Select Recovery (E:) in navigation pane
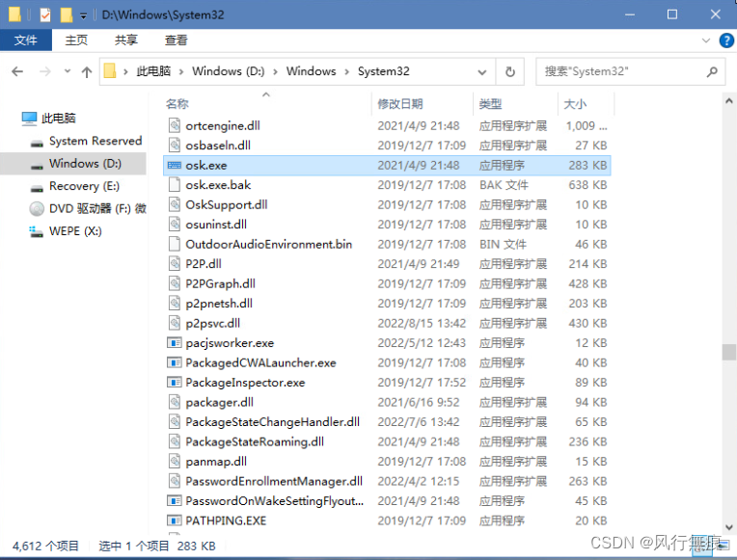Image resolution: width=737 pixels, height=560 pixels. [84, 186]
